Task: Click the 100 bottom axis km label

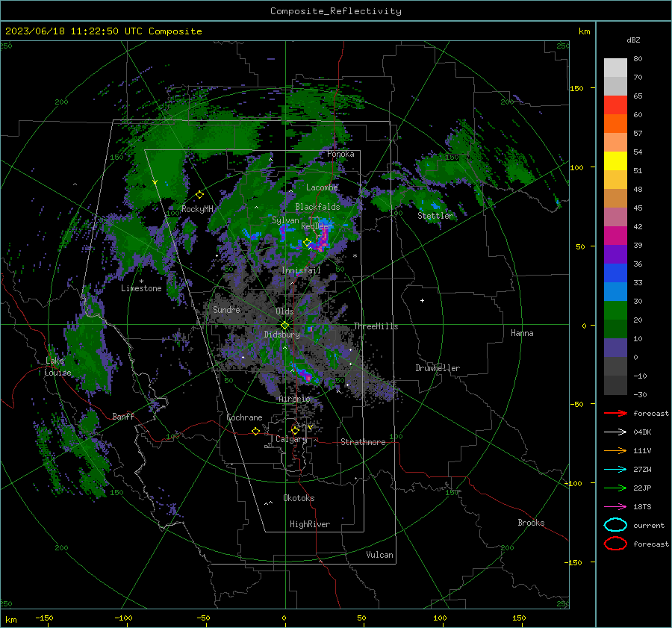Action: 440,618
